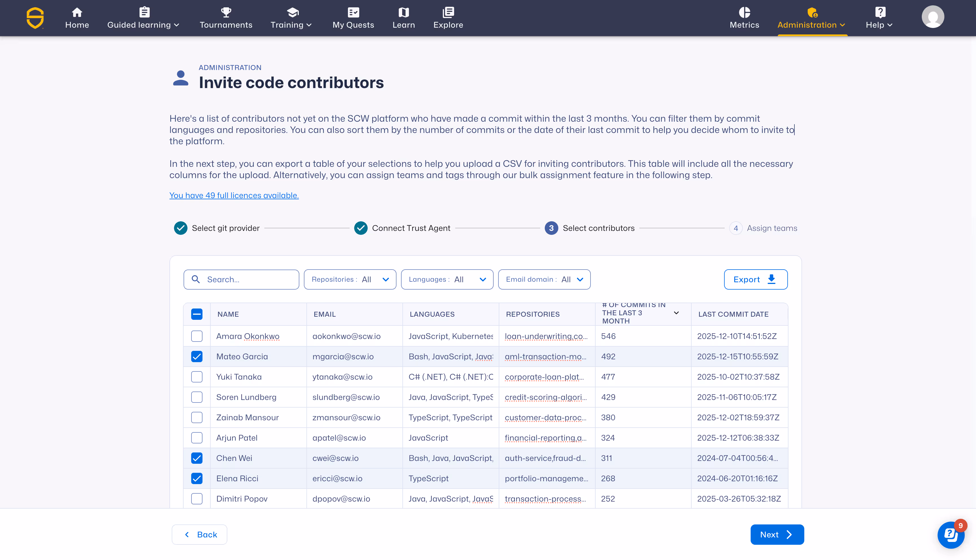
Task: Open My Quests checklist icon
Action: click(353, 12)
